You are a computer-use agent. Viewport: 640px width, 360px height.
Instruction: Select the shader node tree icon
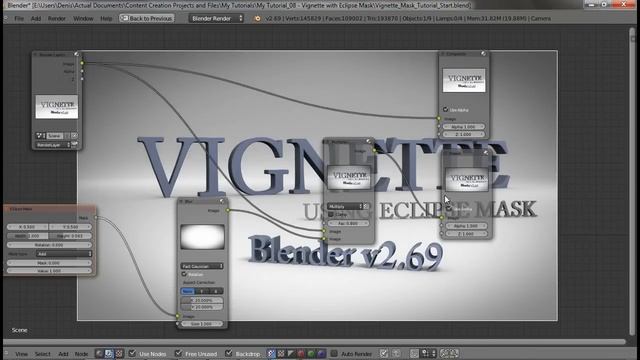tap(99, 353)
